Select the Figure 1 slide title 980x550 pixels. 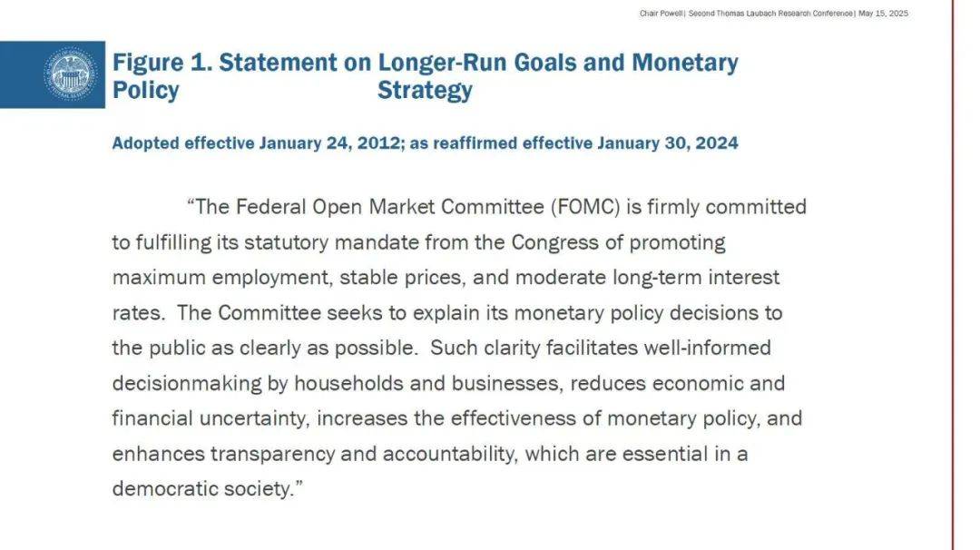425,76
